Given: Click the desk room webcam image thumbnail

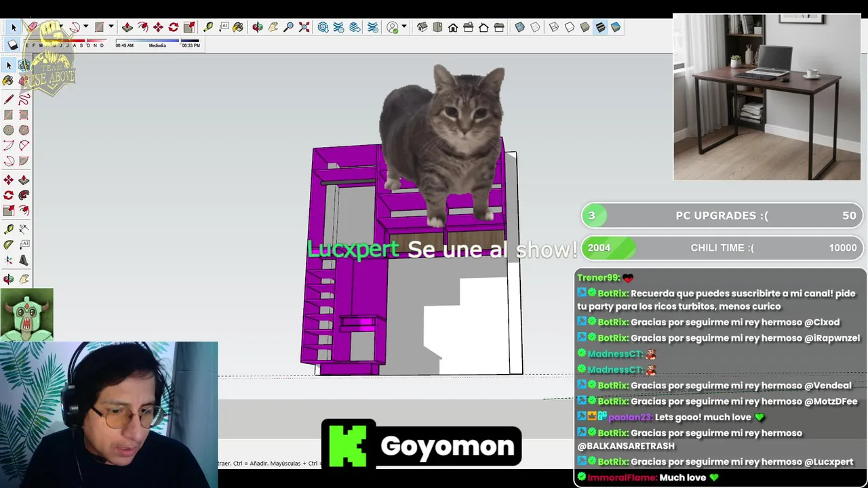Looking at the screenshot, I should coord(766,97).
